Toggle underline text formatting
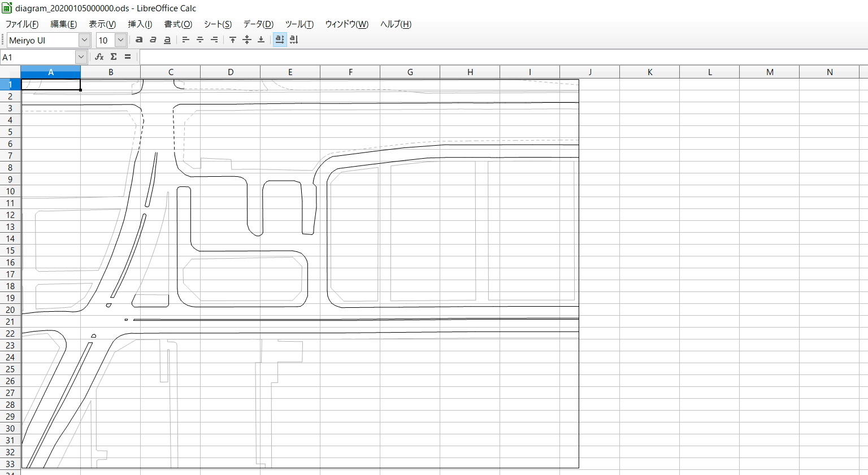This screenshot has height=475, width=868. tap(167, 40)
